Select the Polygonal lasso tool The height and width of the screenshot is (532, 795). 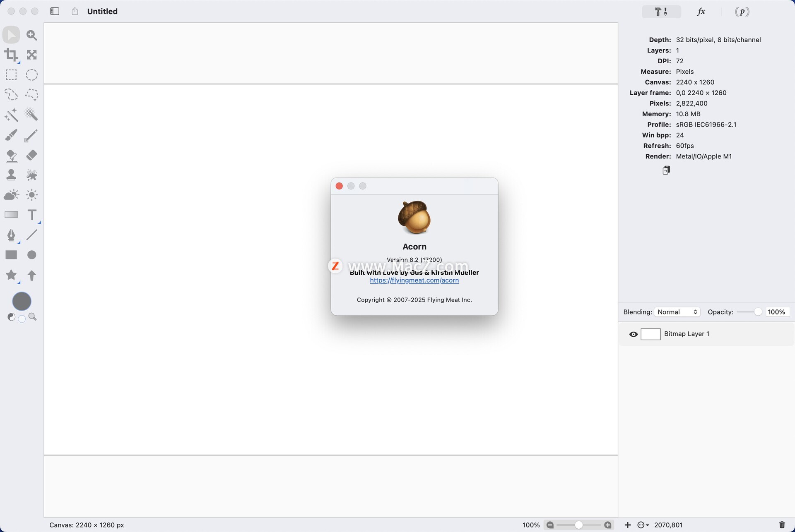[x=32, y=95]
